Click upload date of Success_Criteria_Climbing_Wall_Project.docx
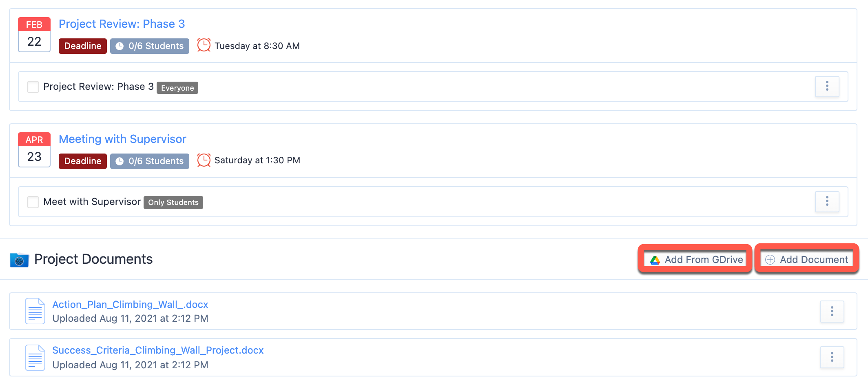Image resolution: width=868 pixels, height=383 pixels. pos(130,365)
